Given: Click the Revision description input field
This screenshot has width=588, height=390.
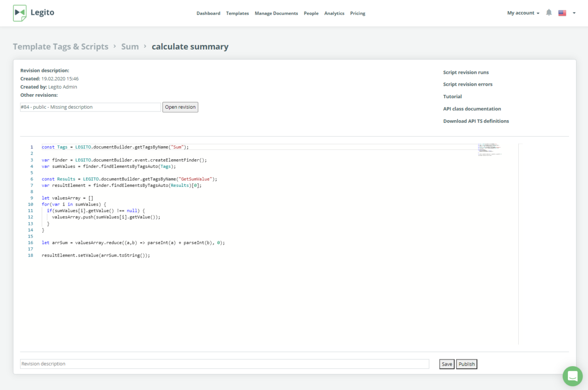Looking at the screenshot, I should (224, 364).
